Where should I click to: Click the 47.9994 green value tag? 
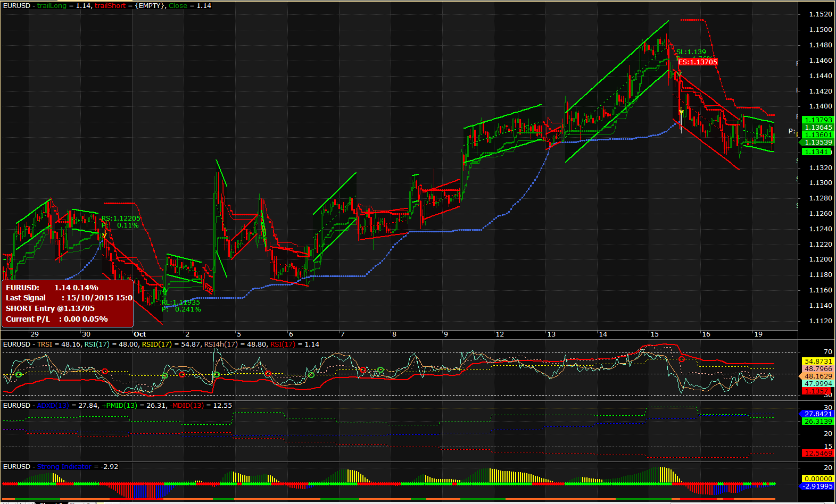[817, 384]
